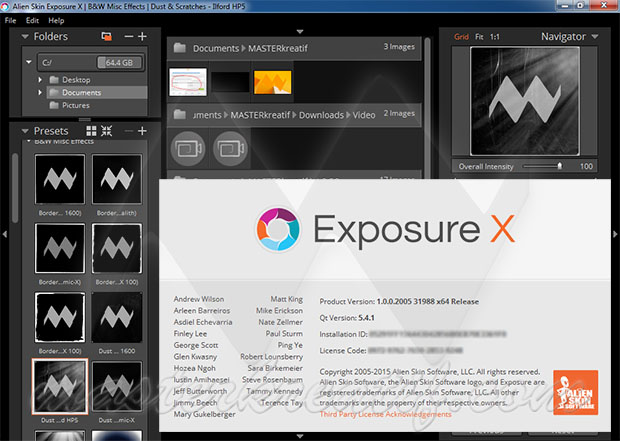Image resolution: width=620 pixels, height=441 pixels.
Task: Open the File menu
Action: tap(10, 21)
